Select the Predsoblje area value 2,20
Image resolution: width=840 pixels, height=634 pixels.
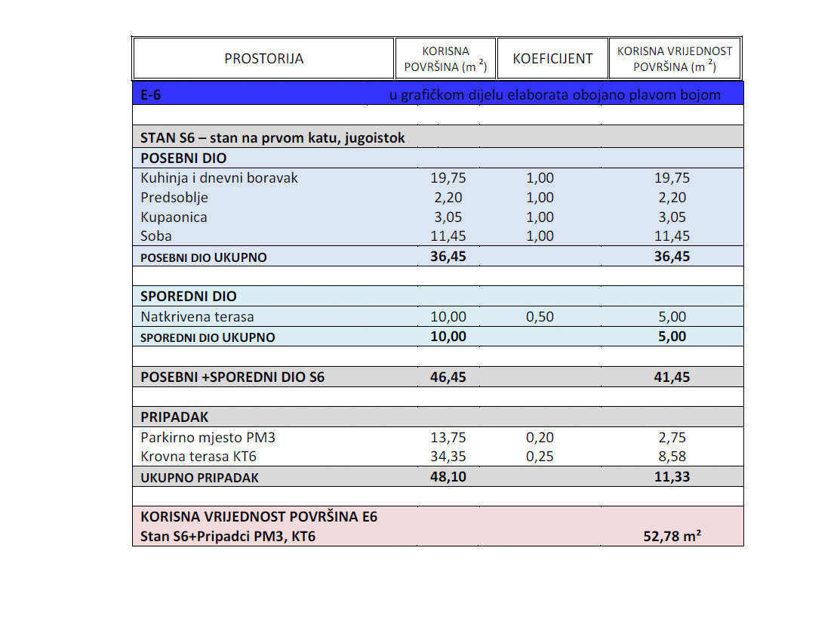(448, 198)
